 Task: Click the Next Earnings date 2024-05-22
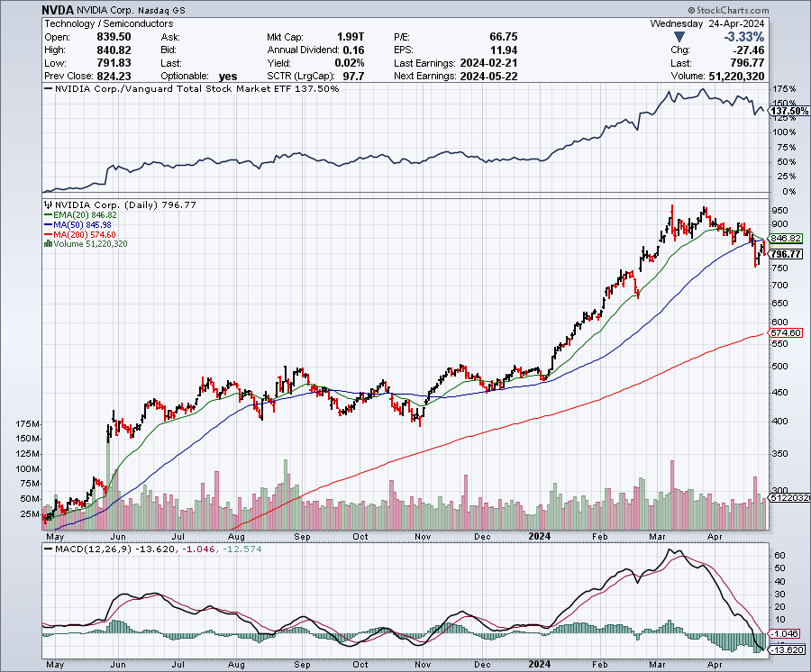click(x=488, y=76)
